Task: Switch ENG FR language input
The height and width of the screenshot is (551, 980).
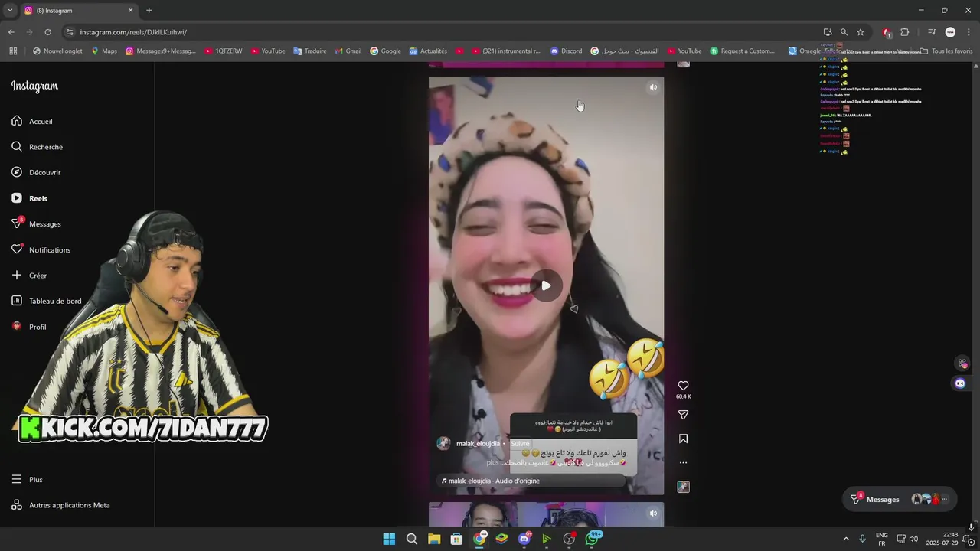Action: click(881, 539)
